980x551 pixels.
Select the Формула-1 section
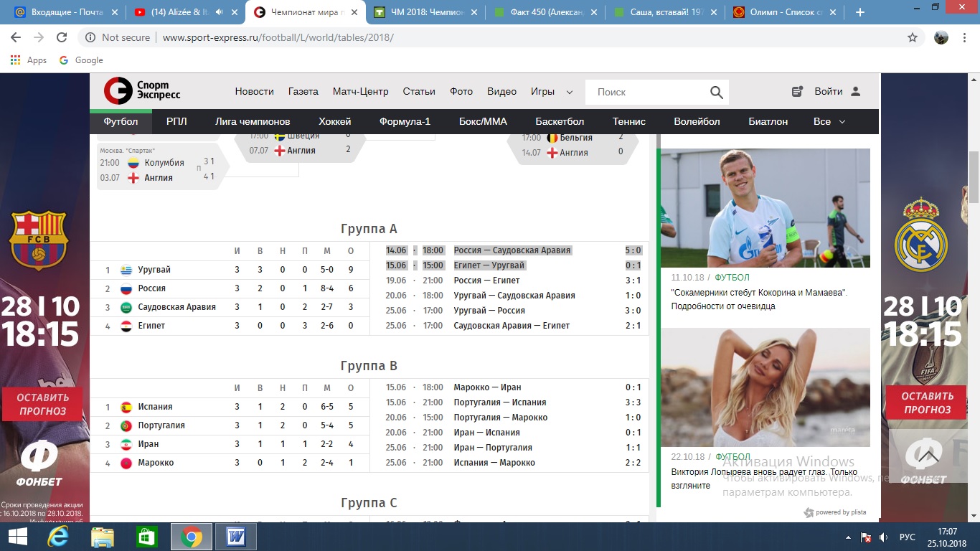[405, 121]
